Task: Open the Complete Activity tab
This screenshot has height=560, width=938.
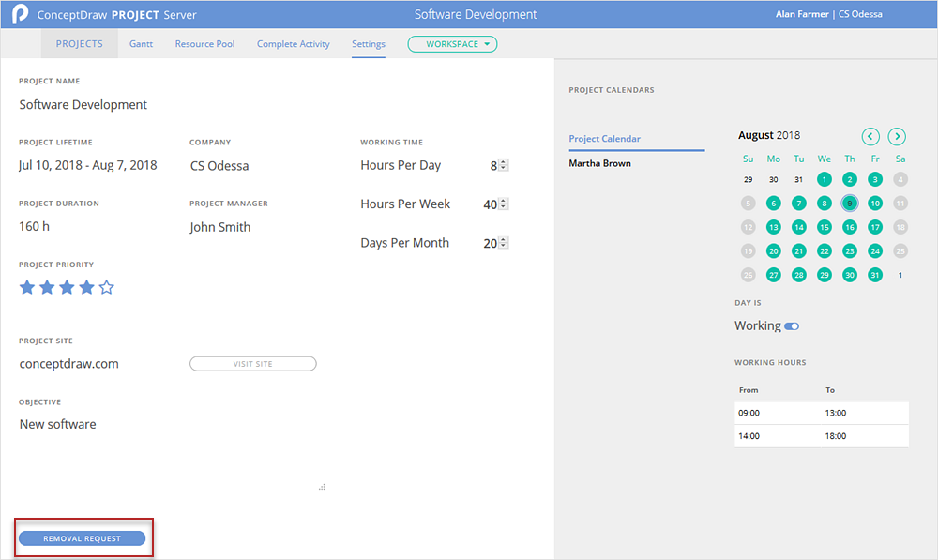Action: pyautogui.click(x=293, y=44)
